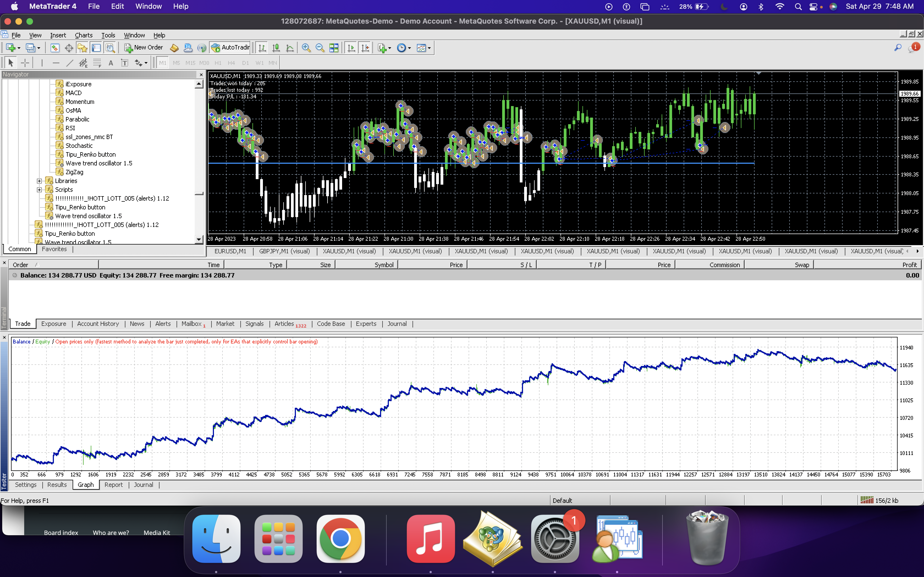Draw a trendline with the trendline tool

point(70,63)
